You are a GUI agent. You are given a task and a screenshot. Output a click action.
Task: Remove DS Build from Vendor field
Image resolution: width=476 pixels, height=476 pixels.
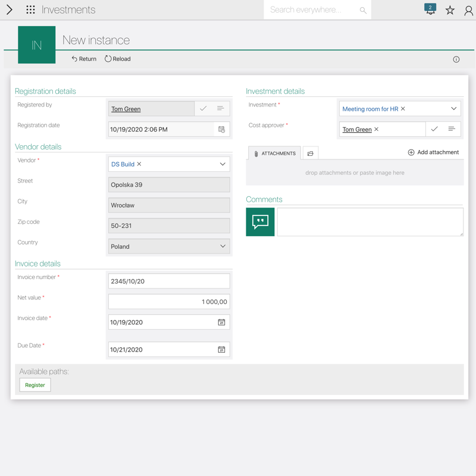(x=139, y=164)
